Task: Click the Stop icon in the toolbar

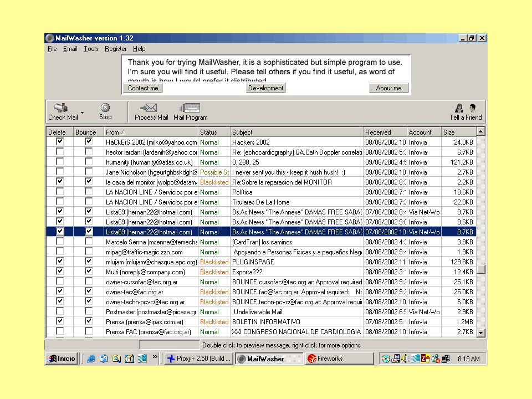Action: (105, 108)
